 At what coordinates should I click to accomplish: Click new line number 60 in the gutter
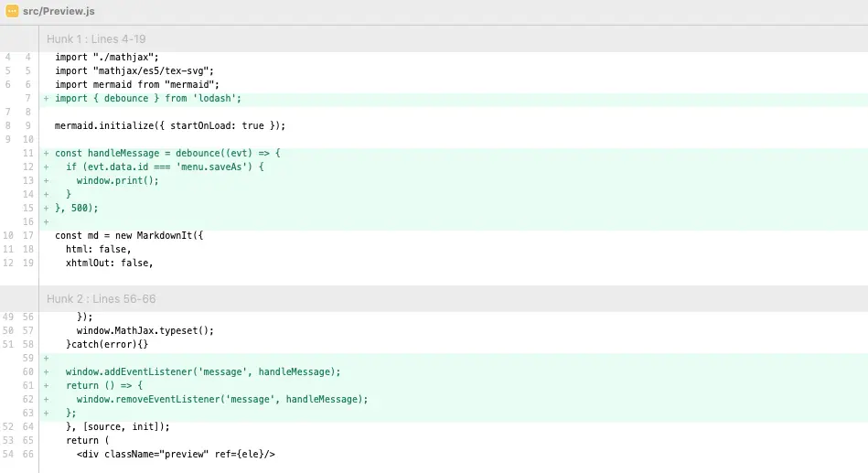27,371
